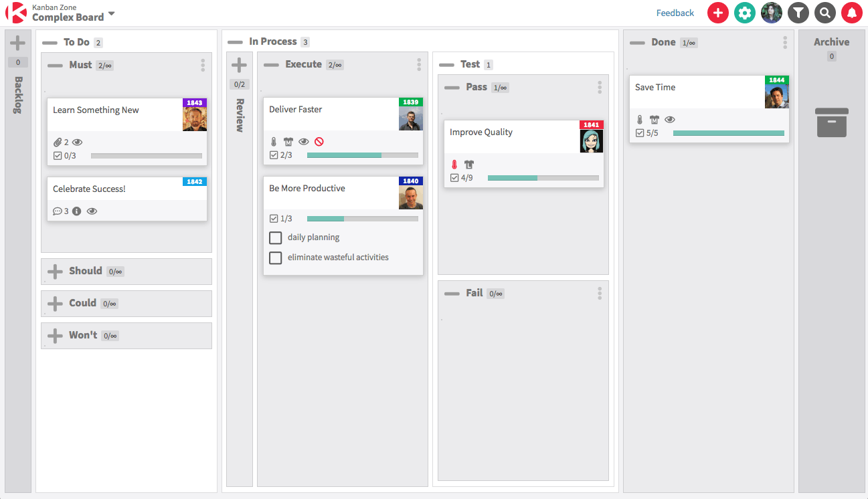Check the eliminate wasteful activities checkbox
The image size is (868, 499).
[x=275, y=257]
